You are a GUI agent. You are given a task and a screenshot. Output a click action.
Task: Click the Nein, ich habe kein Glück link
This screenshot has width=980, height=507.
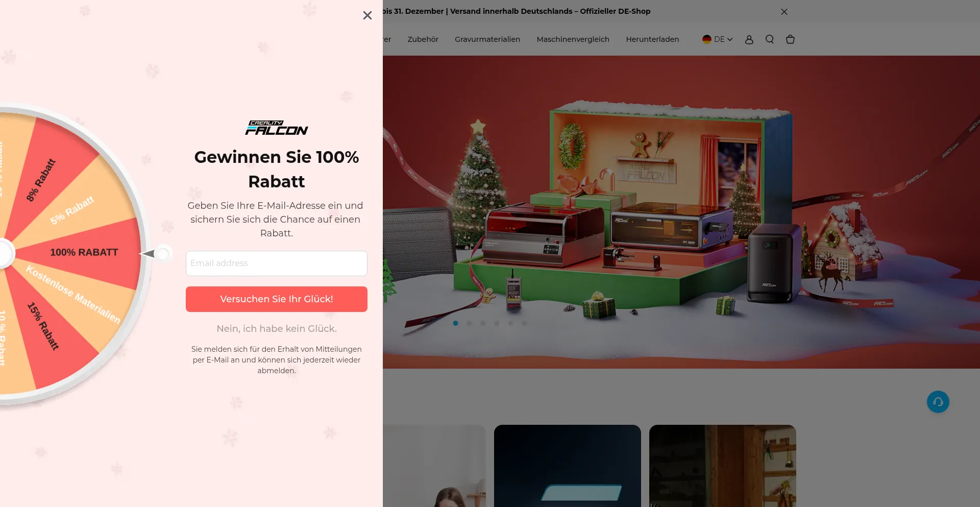[x=277, y=329]
